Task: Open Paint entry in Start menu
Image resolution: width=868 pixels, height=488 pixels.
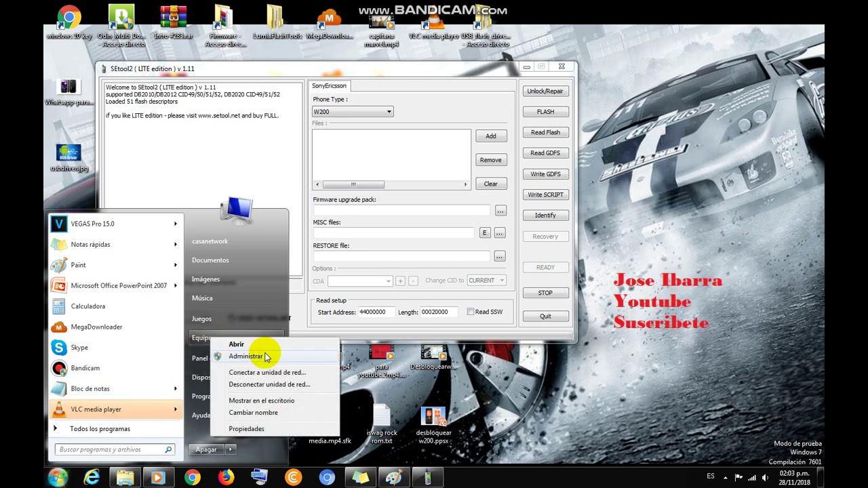Action: click(116, 265)
